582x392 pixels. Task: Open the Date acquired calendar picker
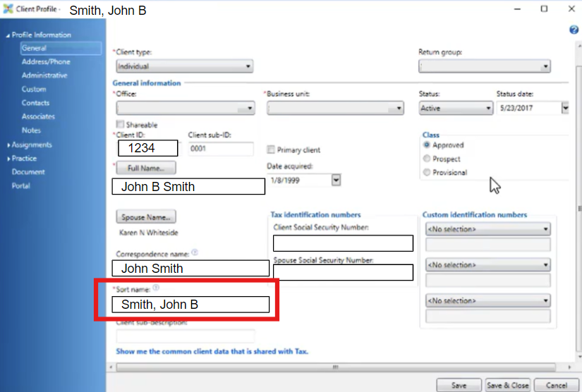[x=336, y=180]
